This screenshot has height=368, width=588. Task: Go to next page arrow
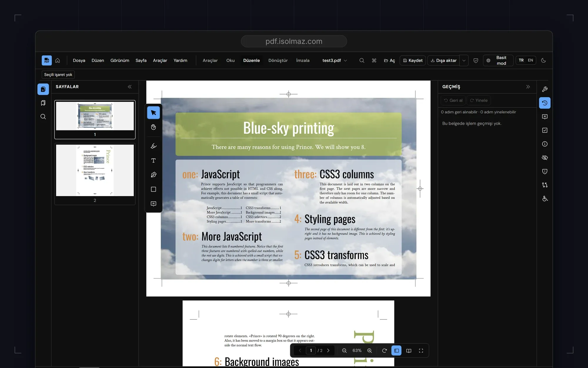coord(328,351)
